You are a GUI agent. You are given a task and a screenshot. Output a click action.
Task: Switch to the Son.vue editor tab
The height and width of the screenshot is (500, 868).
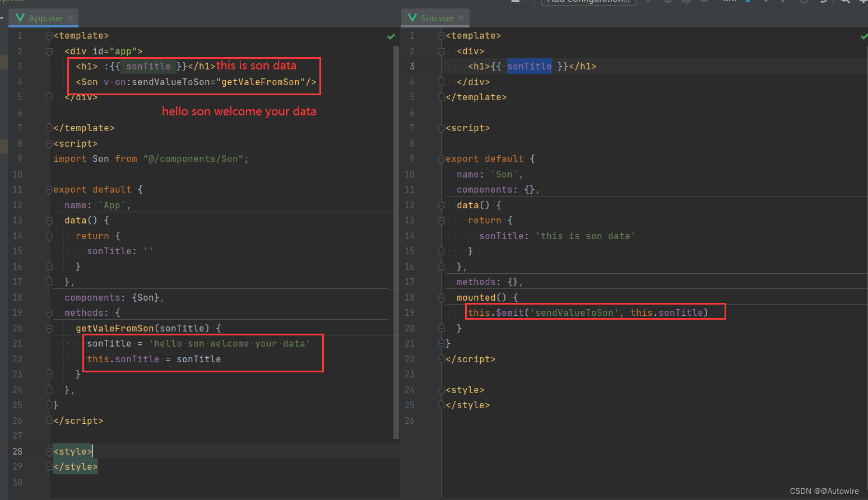[435, 18]
